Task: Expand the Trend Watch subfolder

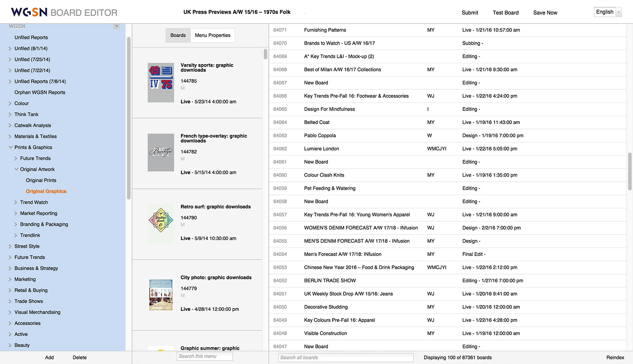Action: point(16,202)
